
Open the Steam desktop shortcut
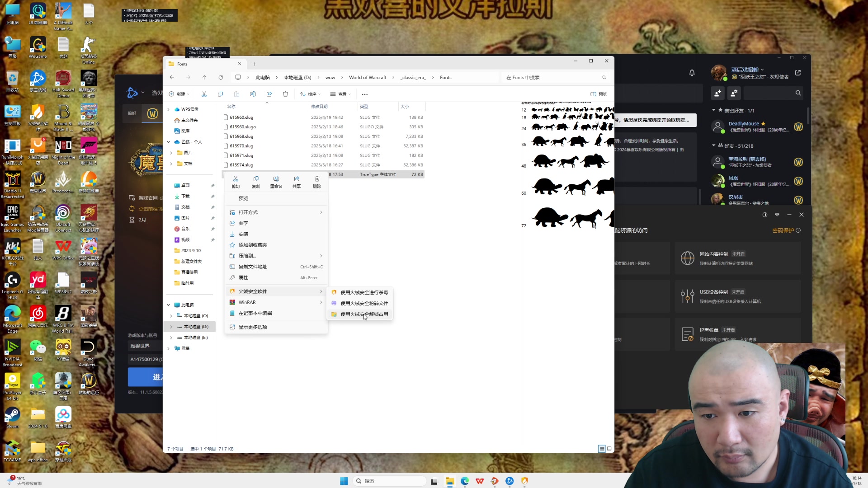[x=13, y=417]
